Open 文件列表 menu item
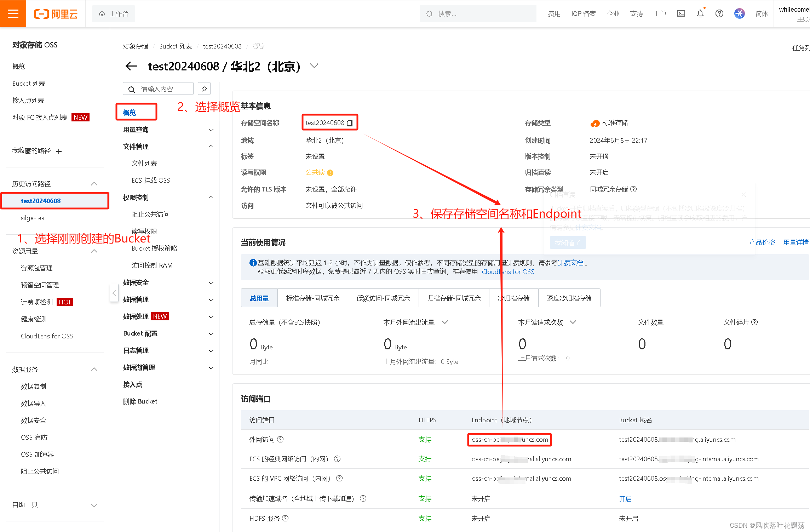 pyautogui.click(x=144, y=163)
